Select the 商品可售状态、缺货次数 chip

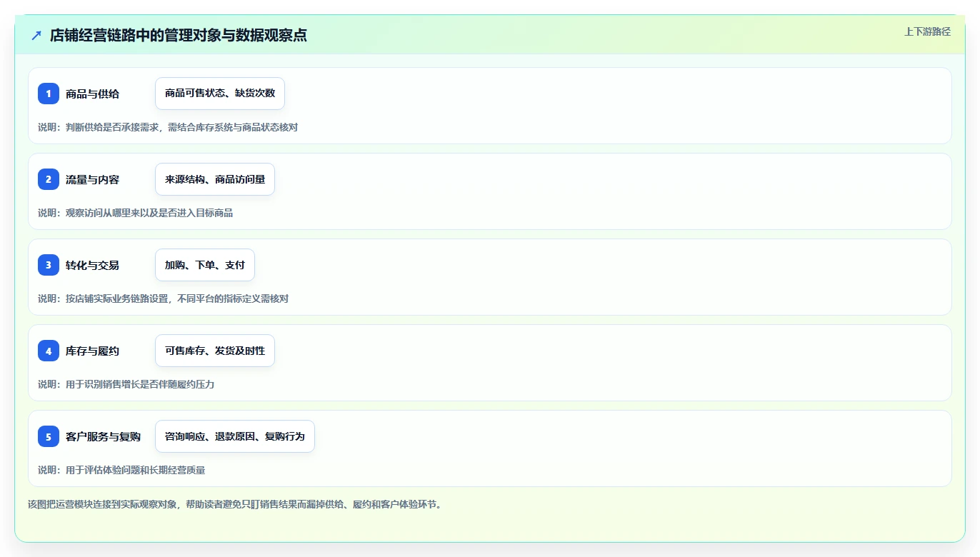point(220,94)
